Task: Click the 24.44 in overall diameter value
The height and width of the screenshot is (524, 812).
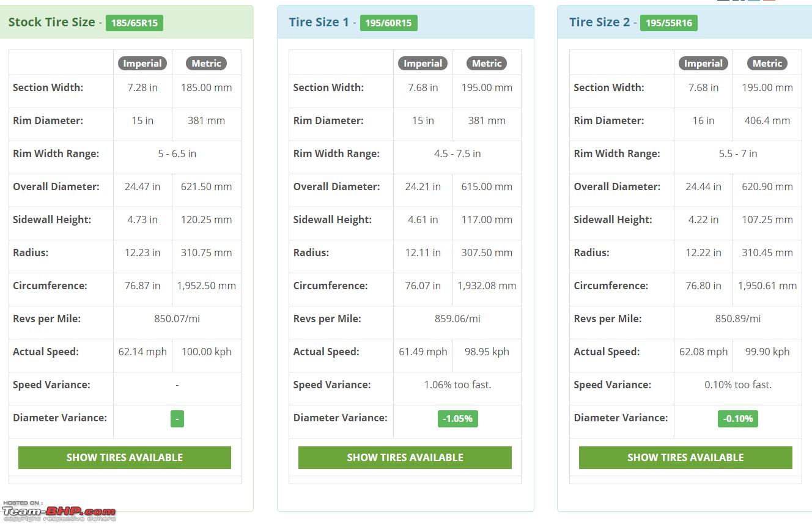Action: tap(703, 186)
